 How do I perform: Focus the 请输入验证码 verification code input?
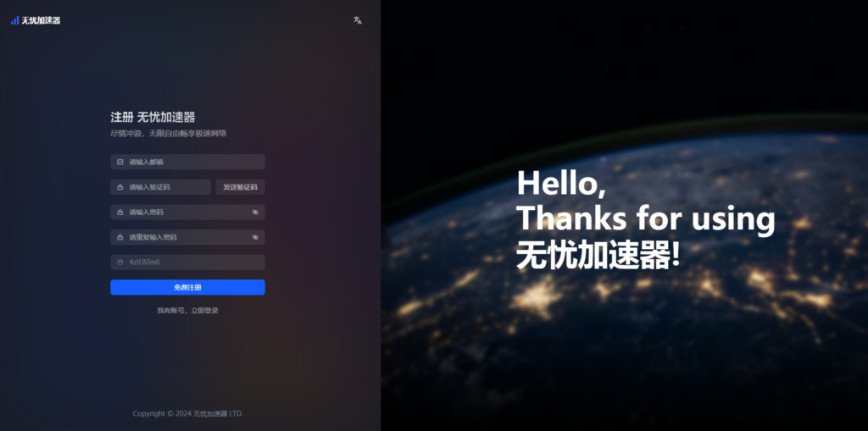click(166, 187)
